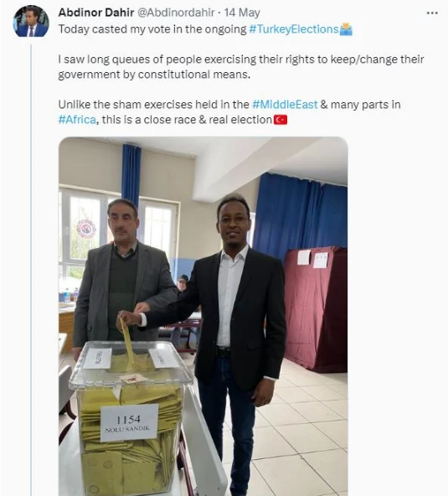Image resolution: width=448 pixels, height=496 pixels.
Task: Open the three-dot more options menu
Action: tap(432, 13)
